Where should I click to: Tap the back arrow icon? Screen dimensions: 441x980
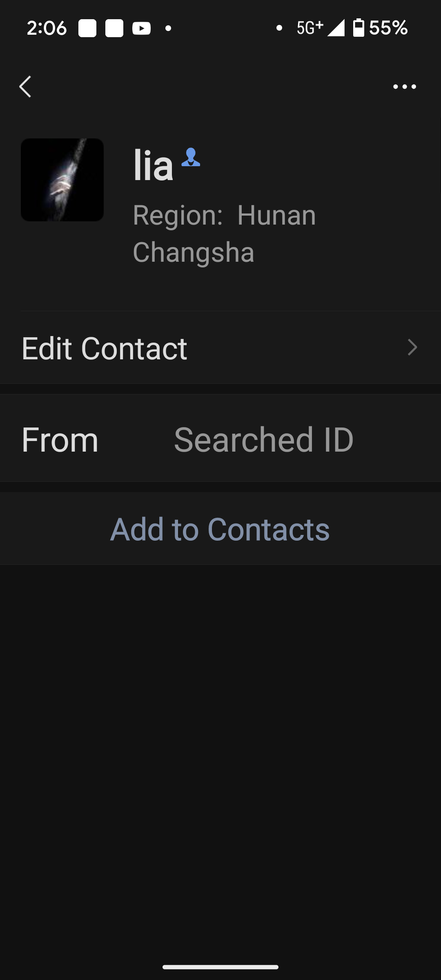pyautogui.click(x=25, y=87)
